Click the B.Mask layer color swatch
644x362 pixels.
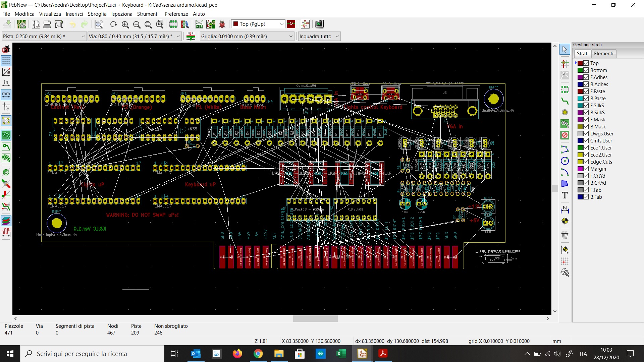pos(580,127)
